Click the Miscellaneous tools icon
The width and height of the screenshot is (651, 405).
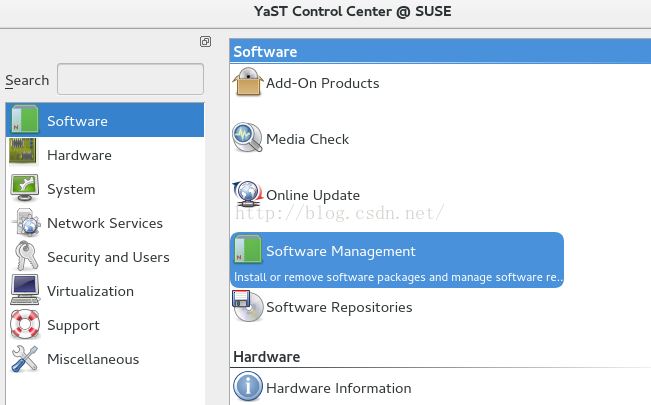(x=24, y=358)
